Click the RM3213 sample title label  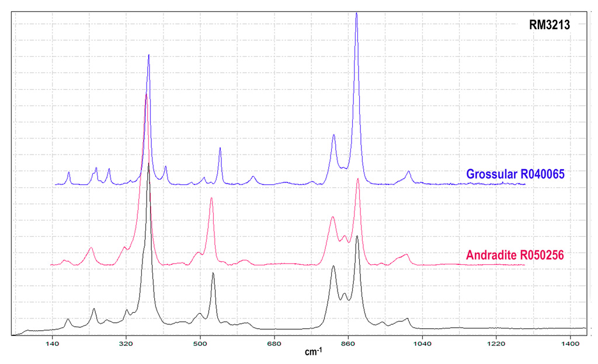coord(549,25)
